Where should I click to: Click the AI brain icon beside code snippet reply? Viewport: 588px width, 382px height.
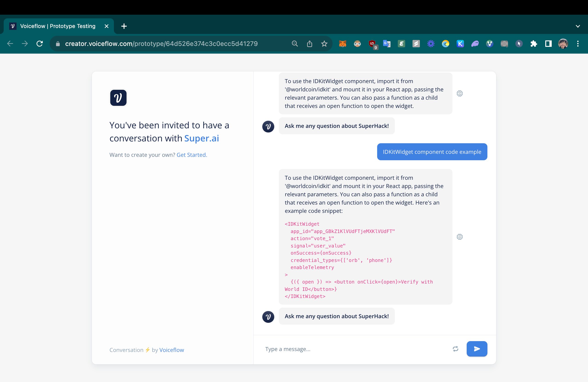(460, 237)
